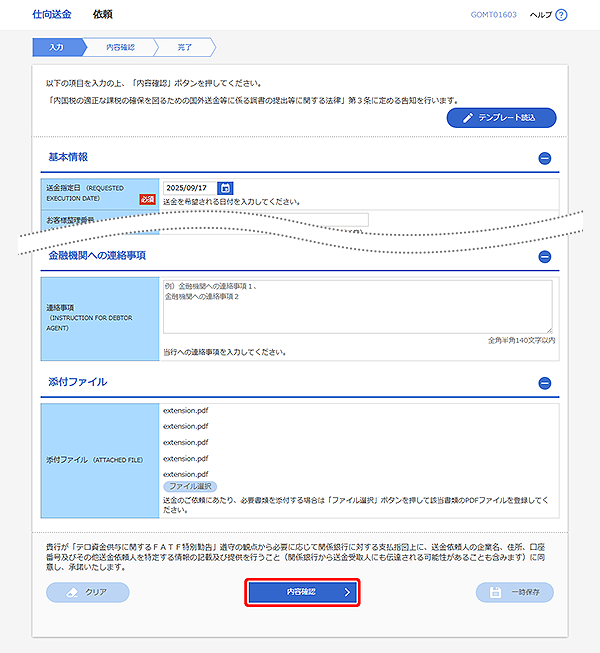Open the help question mark icon
The image size is (600, 653).
561,15
